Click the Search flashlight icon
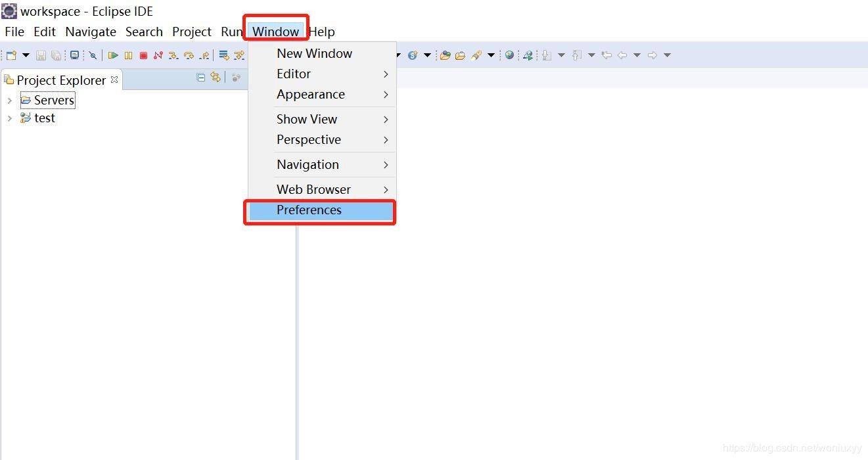Image resolution: width=868 pixels, height=460 pixels. pyautogui.click(x=476, y=55)
